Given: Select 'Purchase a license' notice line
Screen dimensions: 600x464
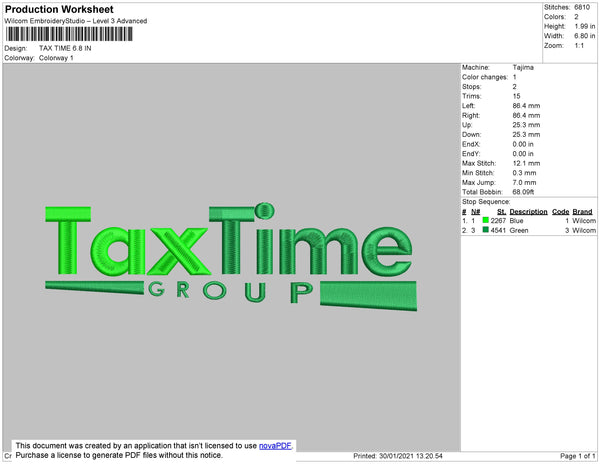Looking at the screenshot, I should click(119, 455).
